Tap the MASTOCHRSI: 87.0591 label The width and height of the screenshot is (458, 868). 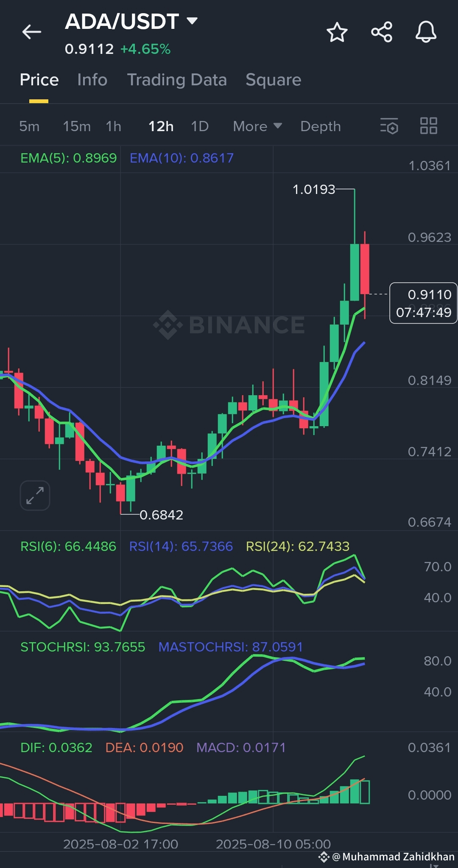[231, 647]
